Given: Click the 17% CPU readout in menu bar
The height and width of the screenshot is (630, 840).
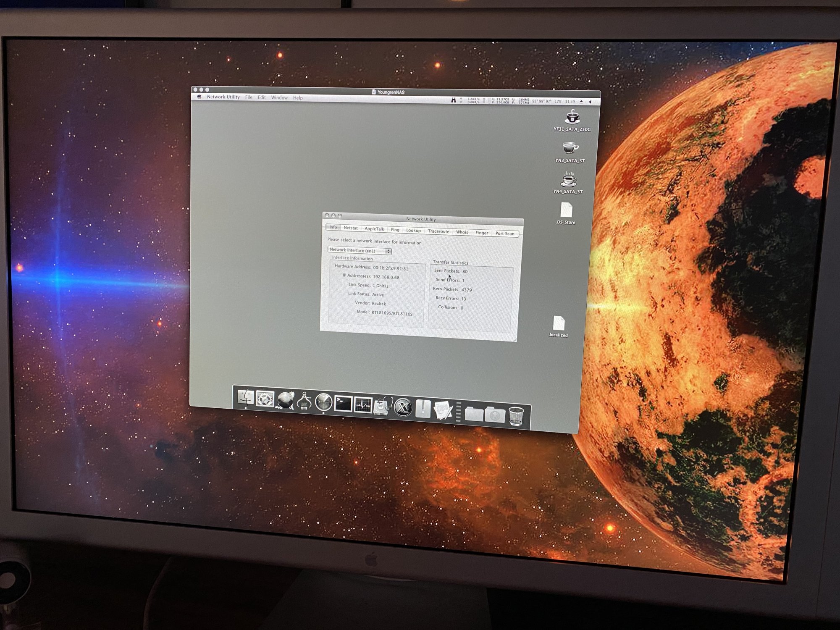Looking at the screenshot, I should [x=558, y=102].
